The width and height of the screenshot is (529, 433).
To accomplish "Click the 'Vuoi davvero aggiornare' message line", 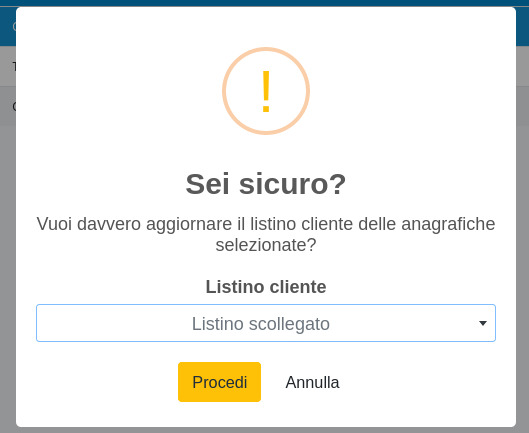I will 266,224.
